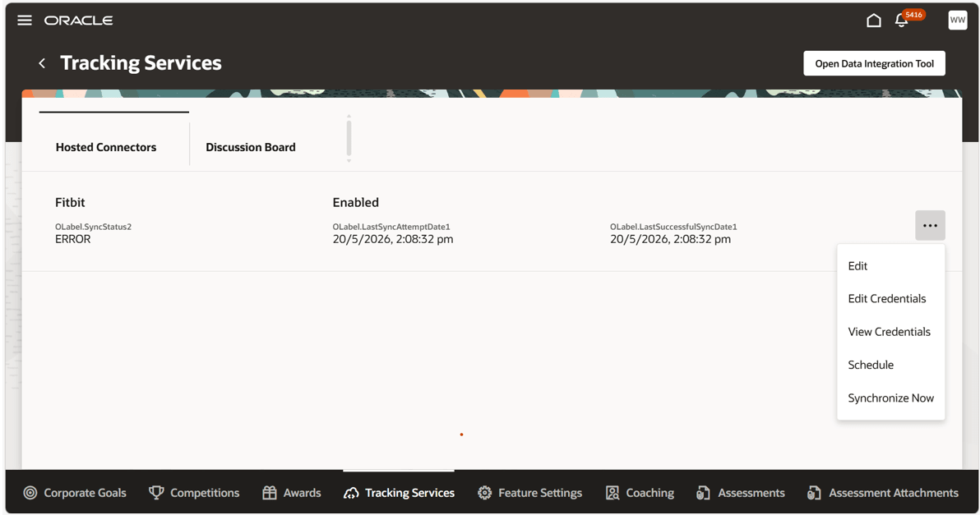
Task: Click the Fitbit connector name
Action: (70, 202)
